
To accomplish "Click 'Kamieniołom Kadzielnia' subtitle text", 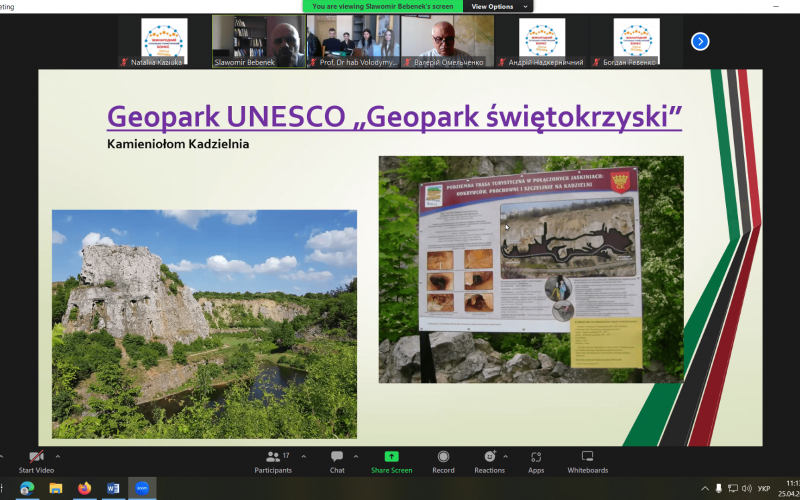I will pos(178,144).
